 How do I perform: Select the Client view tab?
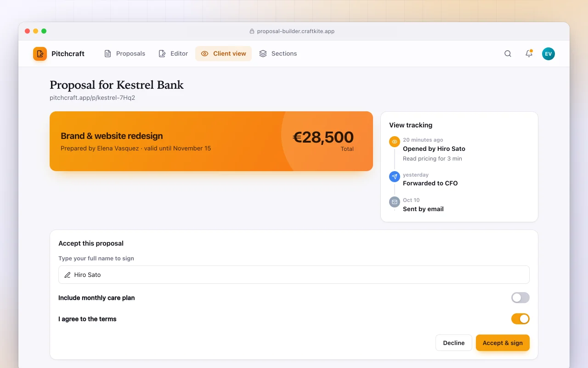224,54
